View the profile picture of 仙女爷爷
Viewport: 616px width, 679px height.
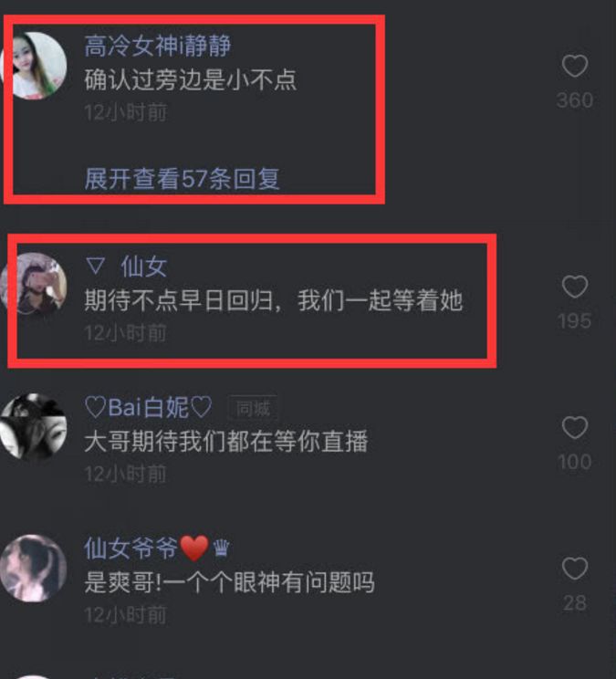(x=34, y=569)
